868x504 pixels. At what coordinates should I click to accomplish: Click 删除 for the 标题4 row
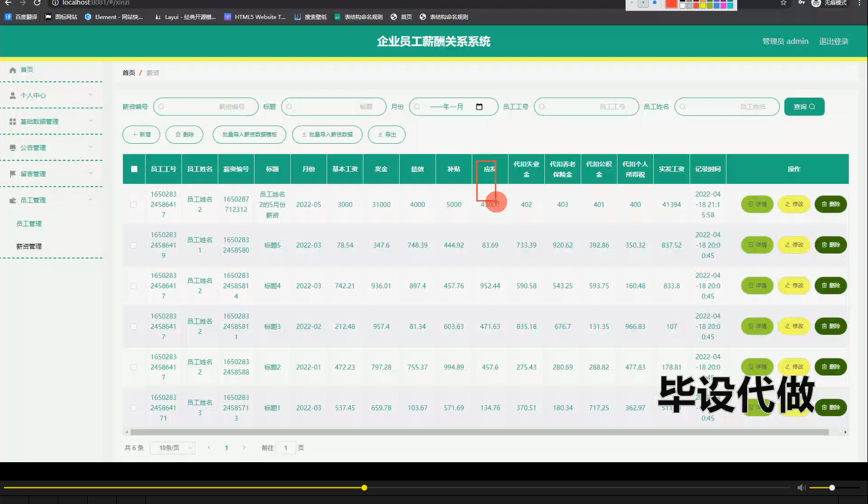pyautogui.click(x=831, y=286)
